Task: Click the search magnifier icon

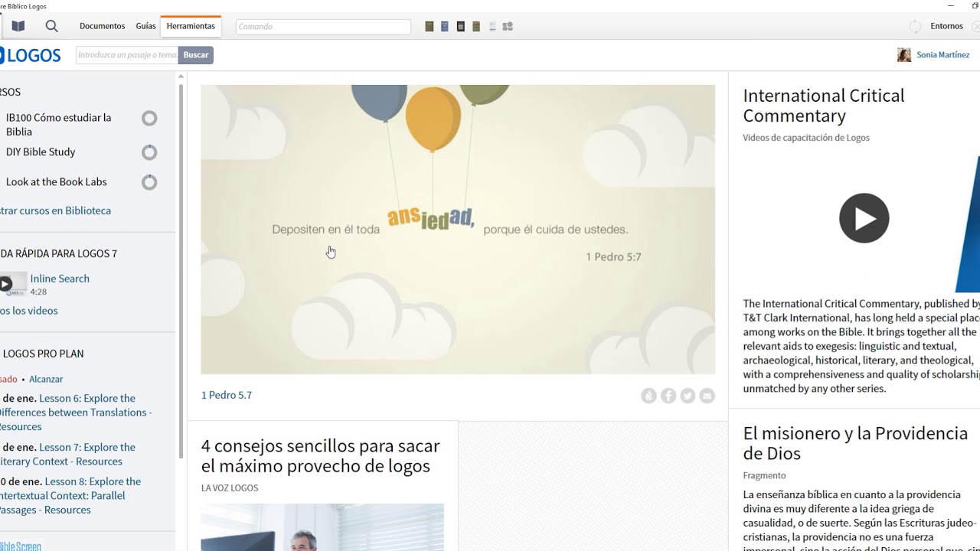Action: click(x=52, y=26)
